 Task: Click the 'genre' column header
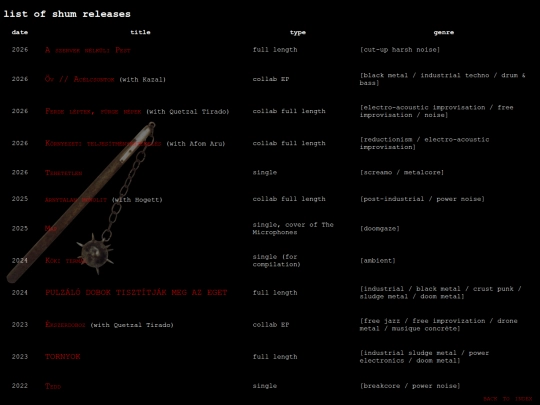click(x=444, y=32)
